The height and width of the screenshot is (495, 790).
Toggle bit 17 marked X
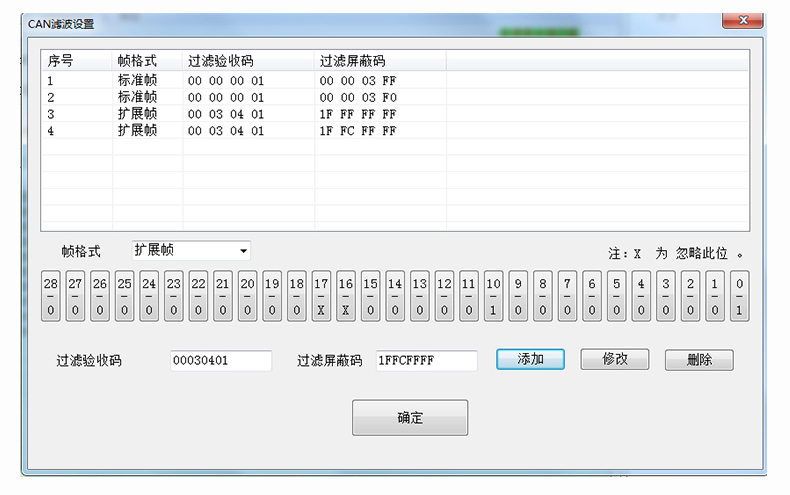point(321,296)
